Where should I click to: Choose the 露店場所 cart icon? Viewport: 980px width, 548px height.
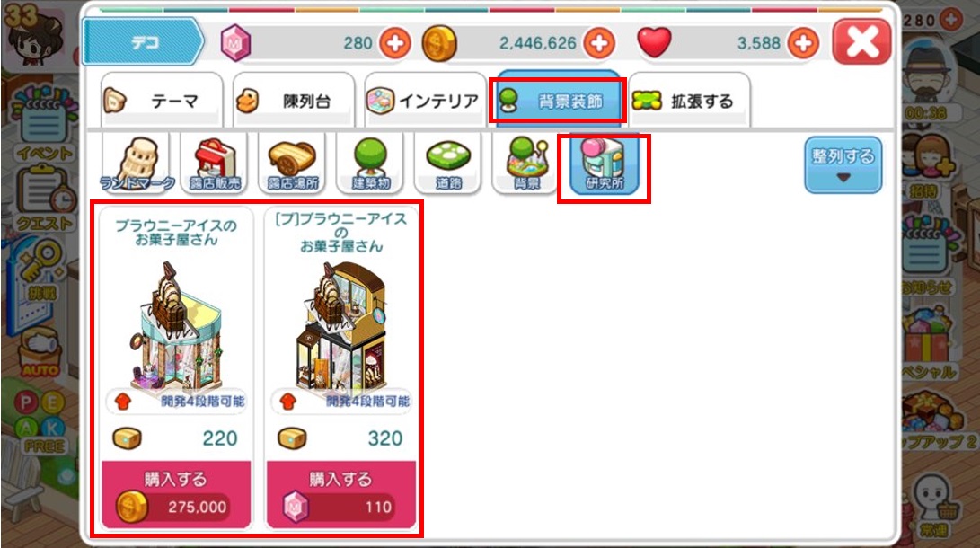point(293,164)
